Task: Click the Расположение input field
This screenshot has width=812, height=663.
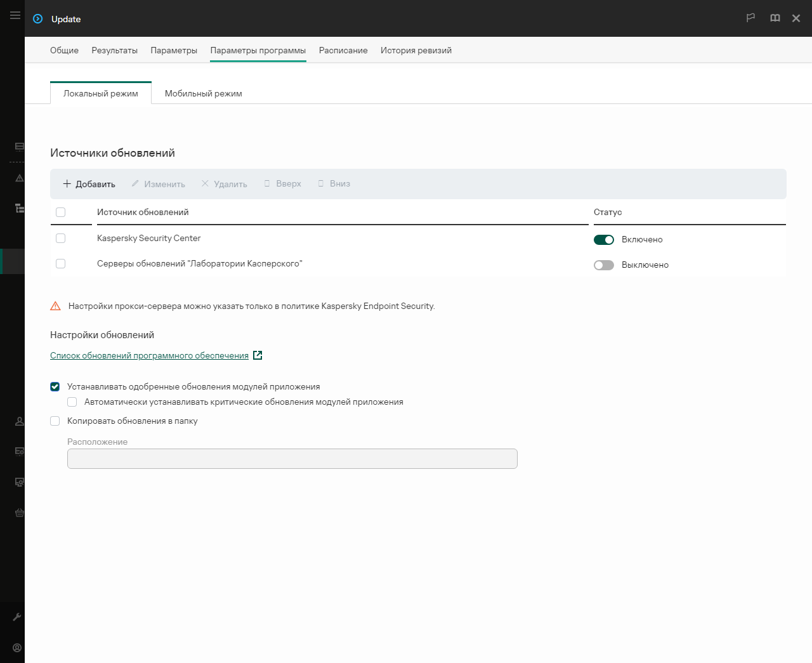Action: tap(292, 459)
